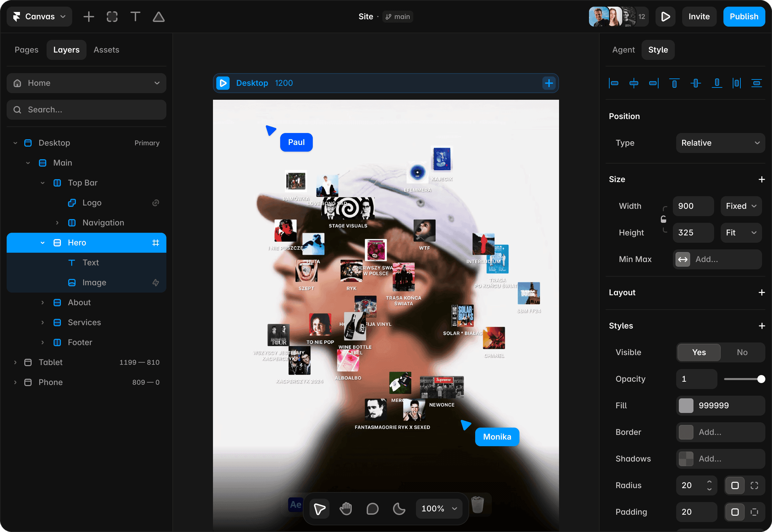This screenshot has width=772, height=532.
Task: Switch to the Pages tab
Action: point(26,50)
